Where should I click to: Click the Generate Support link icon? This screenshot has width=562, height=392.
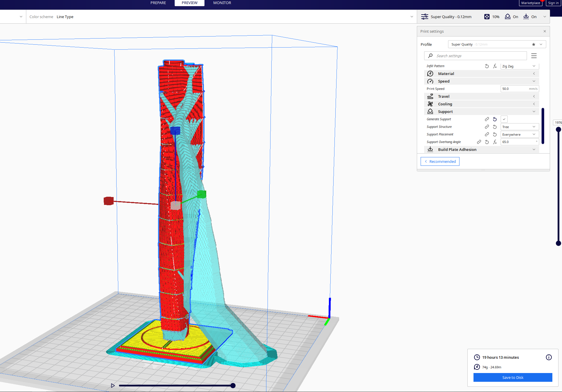pos(487,119)
